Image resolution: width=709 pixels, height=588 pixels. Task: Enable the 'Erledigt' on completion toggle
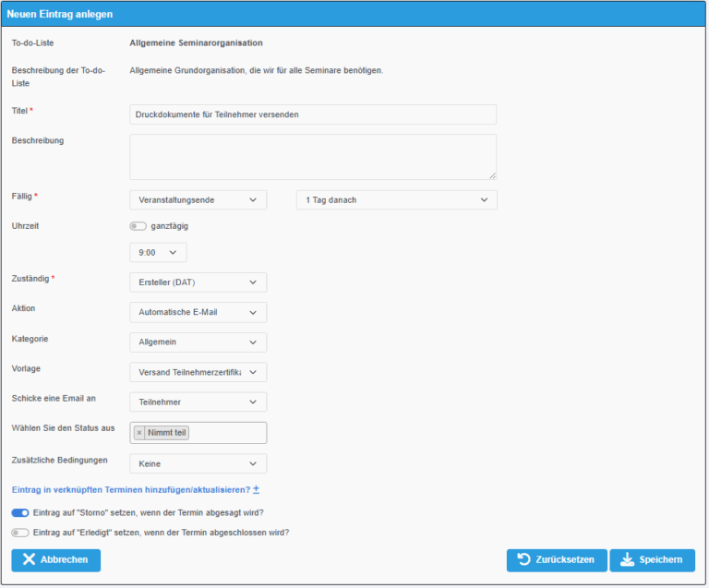(20, 533)
